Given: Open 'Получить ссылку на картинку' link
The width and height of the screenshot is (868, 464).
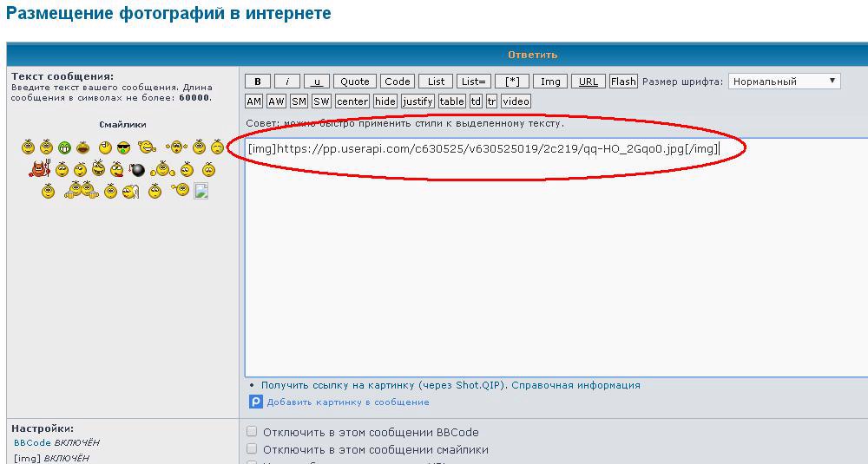Looking at the screenshot, I should [385, 385].
